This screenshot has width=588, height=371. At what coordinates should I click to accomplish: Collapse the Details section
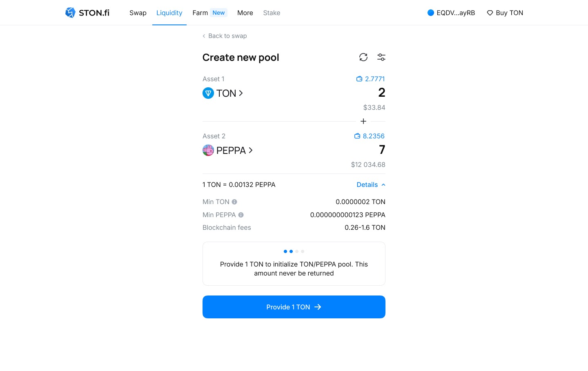tap(371, 184)
